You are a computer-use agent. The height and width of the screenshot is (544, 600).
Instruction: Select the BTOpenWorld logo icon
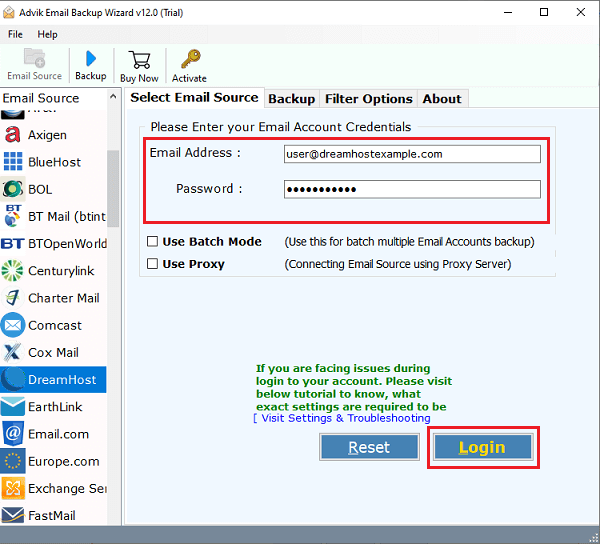tap(13, 243)
